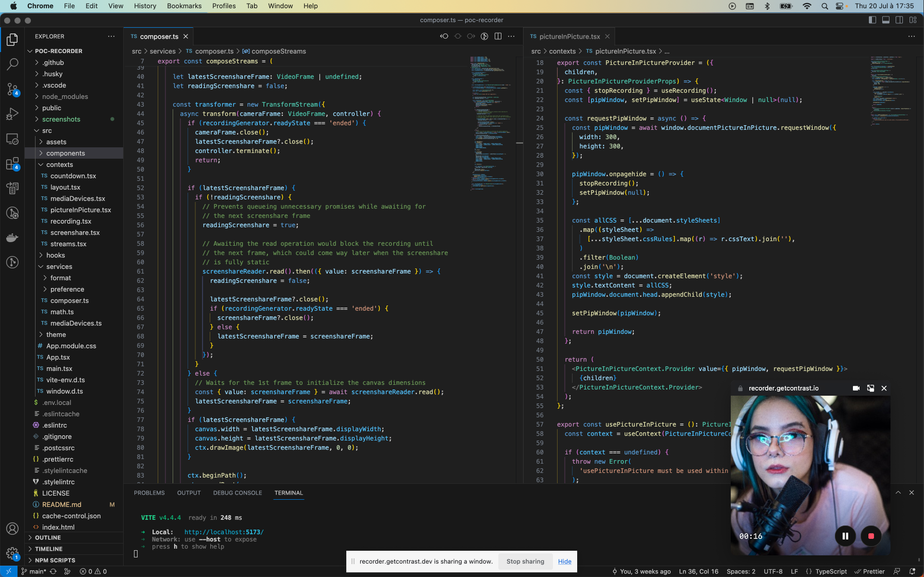Expand the node_modules folder
The width and height of the screenshot is (924, 577).
tap(74, 96)
